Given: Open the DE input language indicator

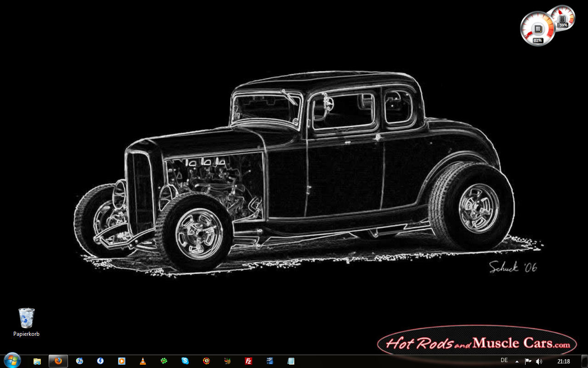Looking at the screenshot, I should pos(504,360).
